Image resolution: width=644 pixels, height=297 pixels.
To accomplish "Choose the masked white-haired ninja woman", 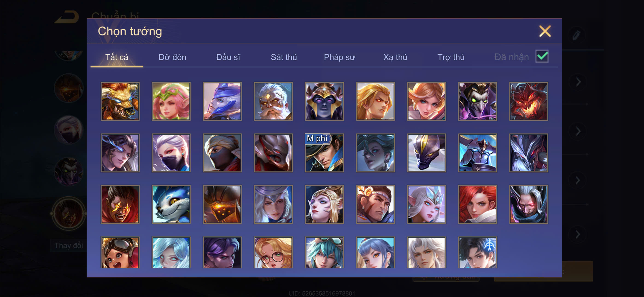I will [x=171, y=153].
